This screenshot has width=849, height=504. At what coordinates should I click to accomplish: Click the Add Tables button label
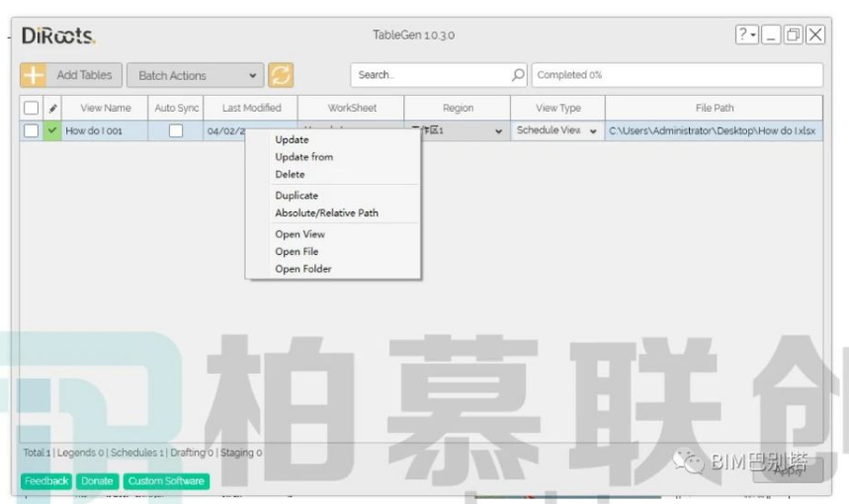tap(84, 75)
